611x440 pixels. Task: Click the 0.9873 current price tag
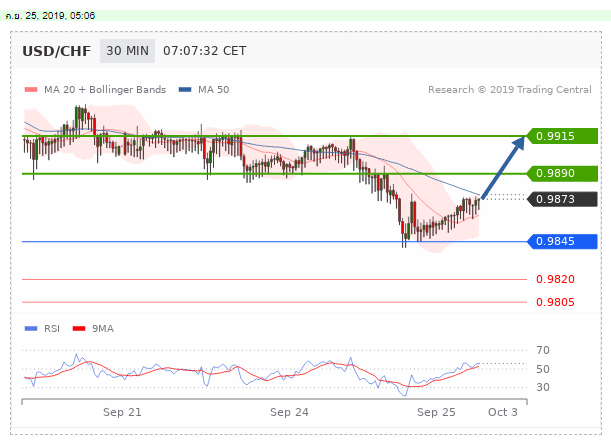point(562,199)
